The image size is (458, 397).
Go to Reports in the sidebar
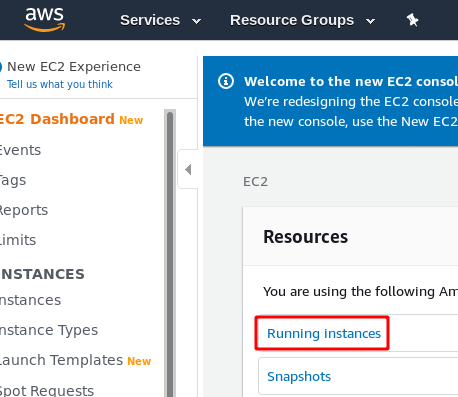tap(24, 210)
